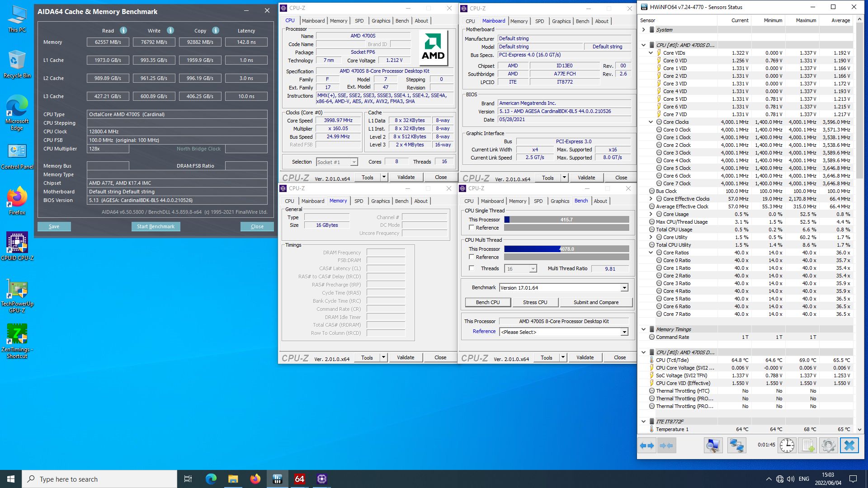Viewport: 868px width, 488px height.
Task: Click the taskbar search box
Action: (x=99, y=479)
